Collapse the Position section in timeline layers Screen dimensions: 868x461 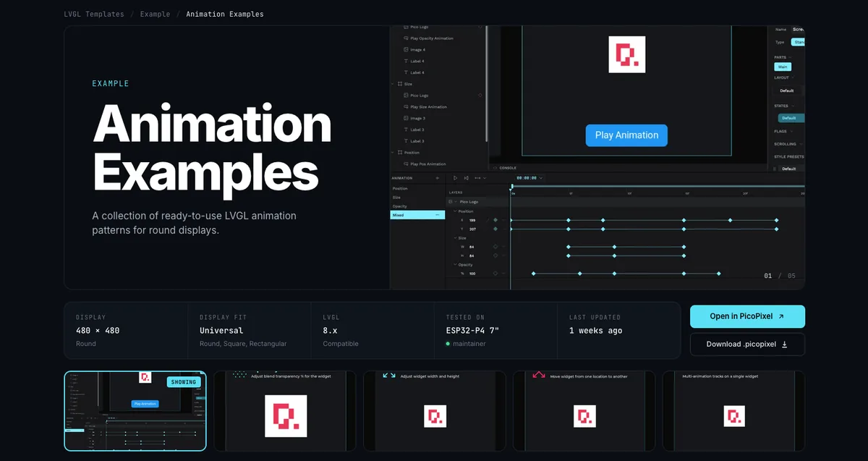click(x=456, y=211)
